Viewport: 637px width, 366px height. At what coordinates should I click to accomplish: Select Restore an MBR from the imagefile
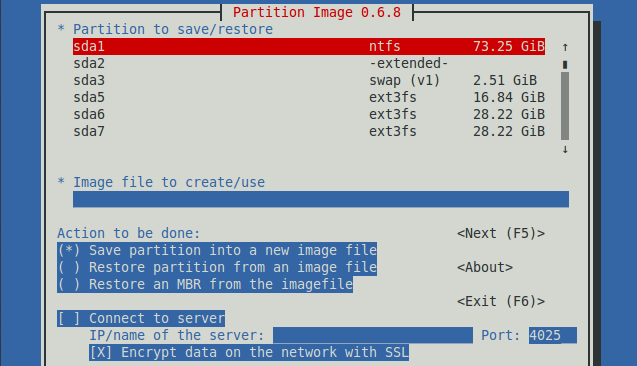205,284
